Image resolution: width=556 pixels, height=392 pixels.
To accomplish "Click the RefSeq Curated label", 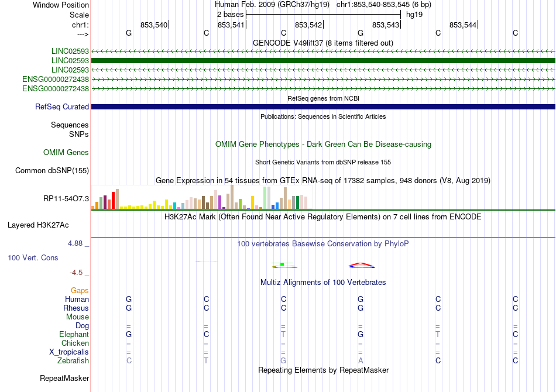I will (x=61, y=106).
